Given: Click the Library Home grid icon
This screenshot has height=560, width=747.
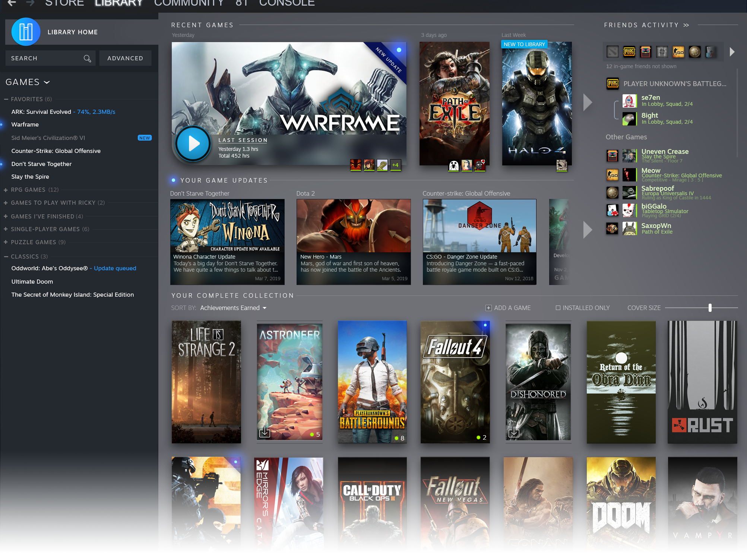Looking at the screenshot, I should [x=26, y=32].
